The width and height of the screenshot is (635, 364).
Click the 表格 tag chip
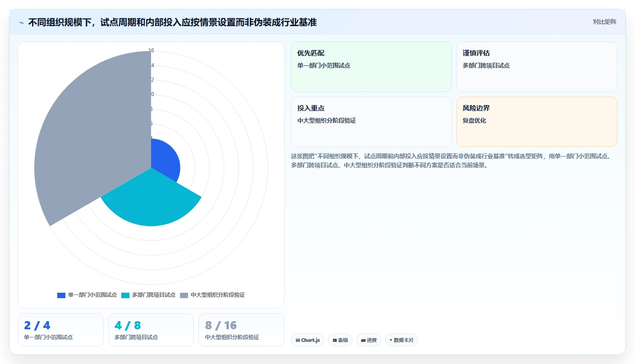coord(340,340)
